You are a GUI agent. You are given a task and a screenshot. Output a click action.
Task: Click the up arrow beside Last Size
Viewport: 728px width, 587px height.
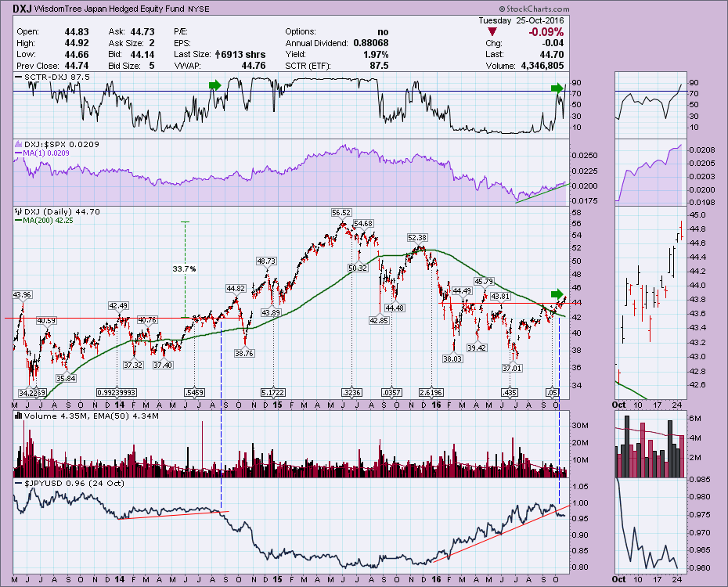[218, 54]
